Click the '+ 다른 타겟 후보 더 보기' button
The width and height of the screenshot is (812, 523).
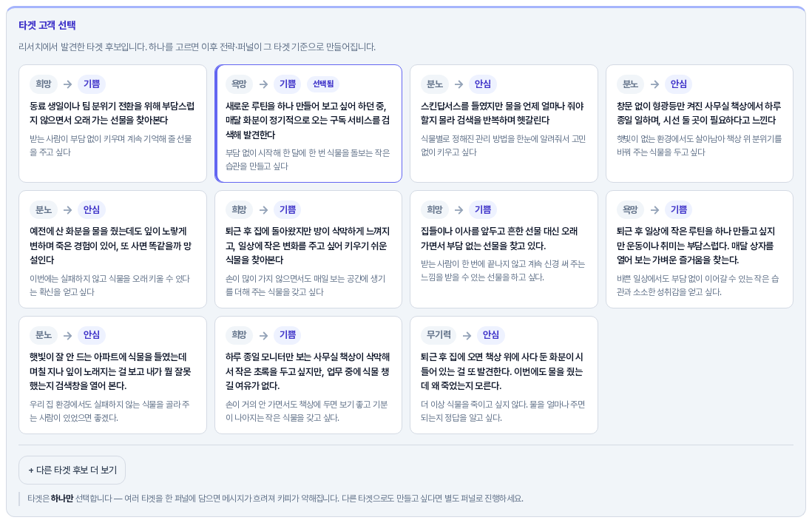72,470
